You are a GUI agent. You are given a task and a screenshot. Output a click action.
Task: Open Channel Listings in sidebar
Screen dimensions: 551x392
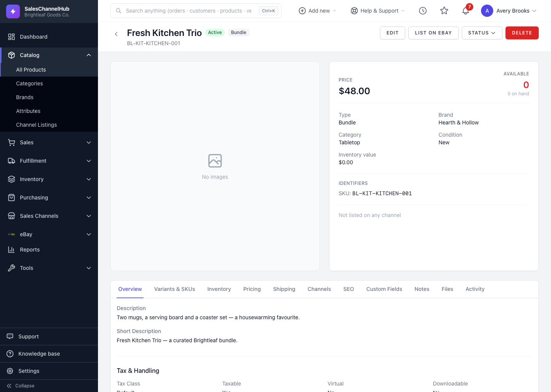click(x=49, y=125)
